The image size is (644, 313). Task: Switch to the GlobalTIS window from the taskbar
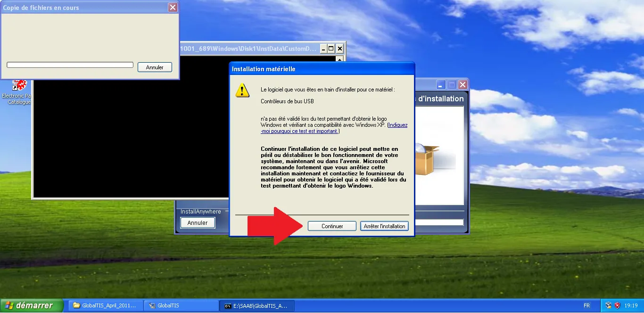click(x=181, y=305)
